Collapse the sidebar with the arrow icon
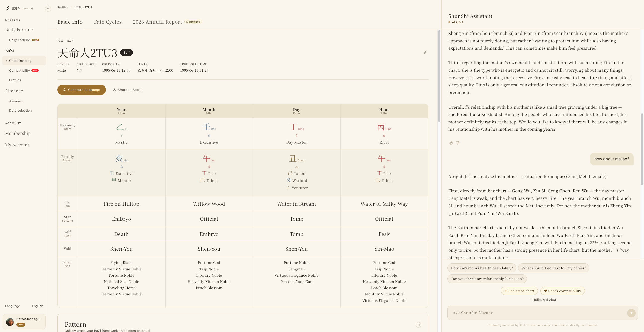This screenshot has height=332, width=644. click(48, 9)
